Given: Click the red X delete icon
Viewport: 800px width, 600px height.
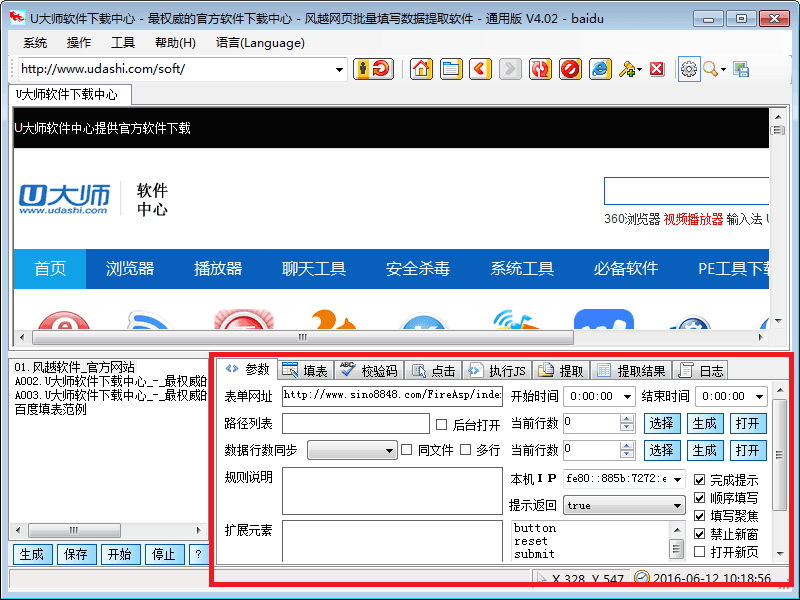Looking at the screenshot, I should pyautogui.click(x=657, y=69).
